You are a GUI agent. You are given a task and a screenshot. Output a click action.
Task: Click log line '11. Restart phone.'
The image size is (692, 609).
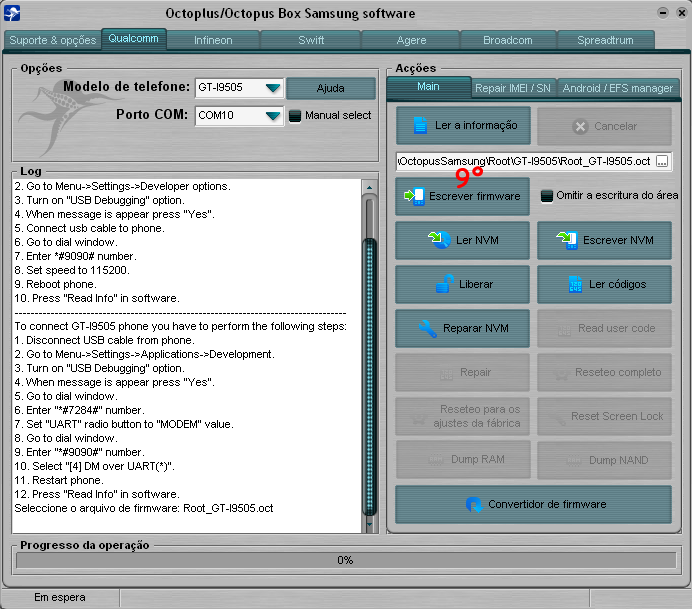point(59,481)
